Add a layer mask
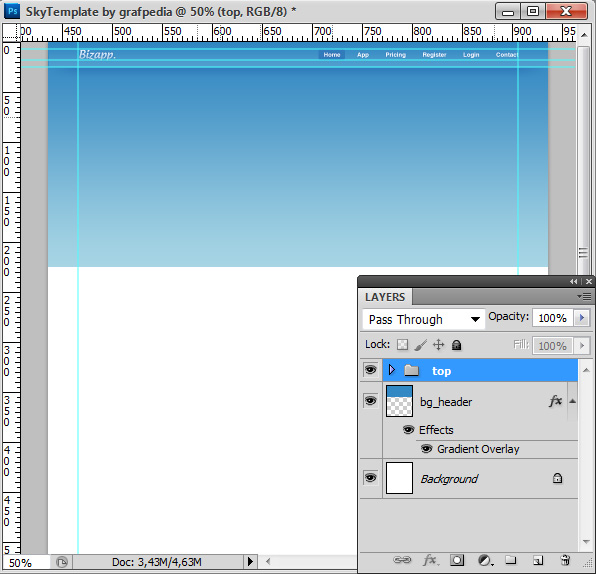 point(457,560)
